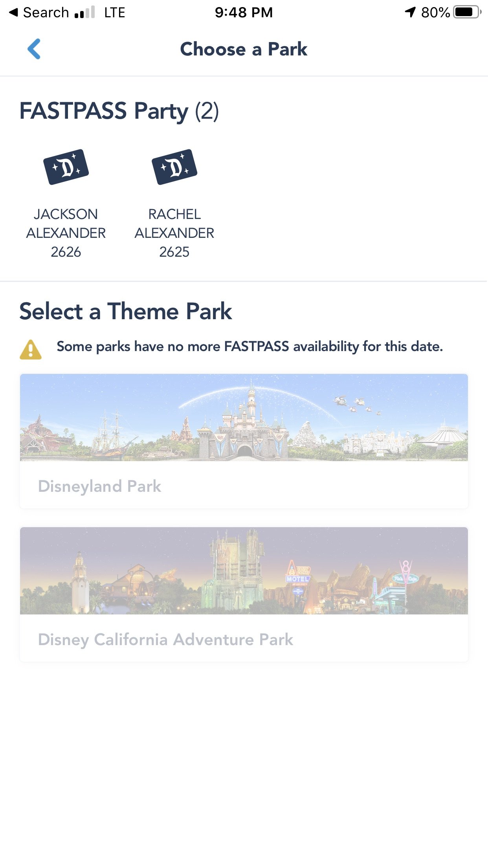This screenshot has width=488, height=868.
Task: Choose Disney California Adventure Park label
Action: pos(165,640)
